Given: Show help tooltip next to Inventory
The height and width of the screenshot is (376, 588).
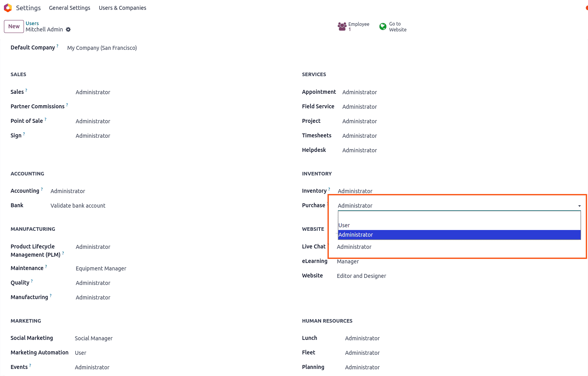Looking at the screenshot, I should pos(329,189).
